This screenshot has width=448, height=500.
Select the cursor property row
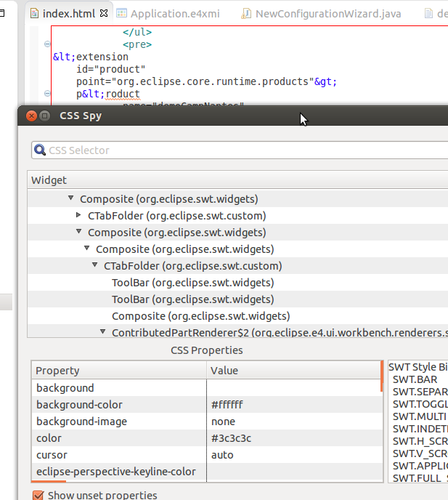click(x=206, y=455)
